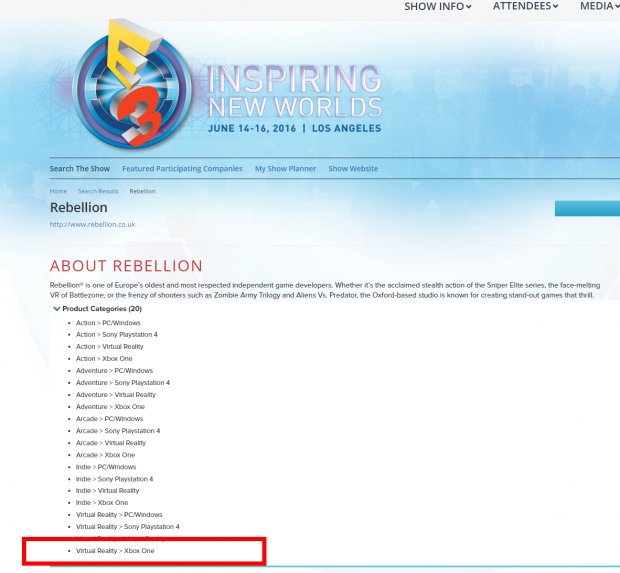Select Indie > Virtual Reality category
Image resolution: width=620 pixels, height=573 pixels.
[x=108, y=491]
